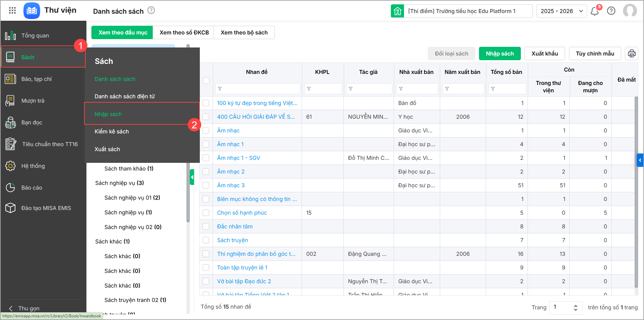Image resolution: width=644 pixels, height=320 pixels.
Task: Select Sách nghiệp vụ (3) tree category
Action: 119,183
